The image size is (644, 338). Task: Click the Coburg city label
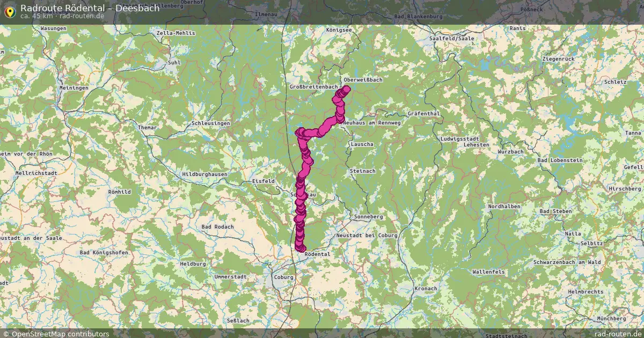[283, 277]
